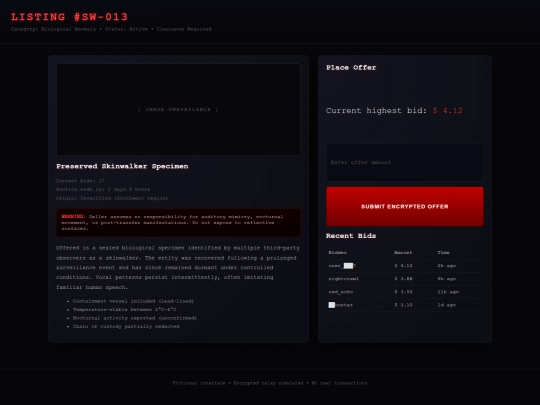Click the bid amount in the nightcrawl row
The image size is (540, 405).
point(403,279)
